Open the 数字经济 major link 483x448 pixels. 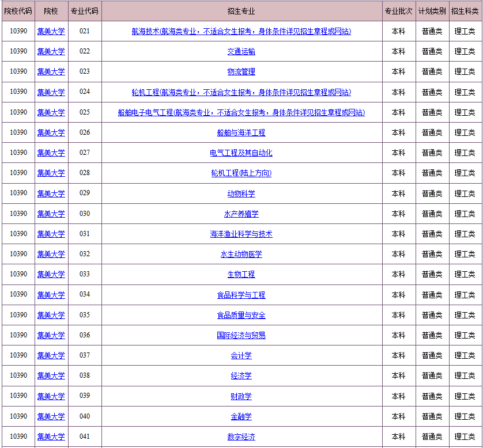click(x=241, y=436)
